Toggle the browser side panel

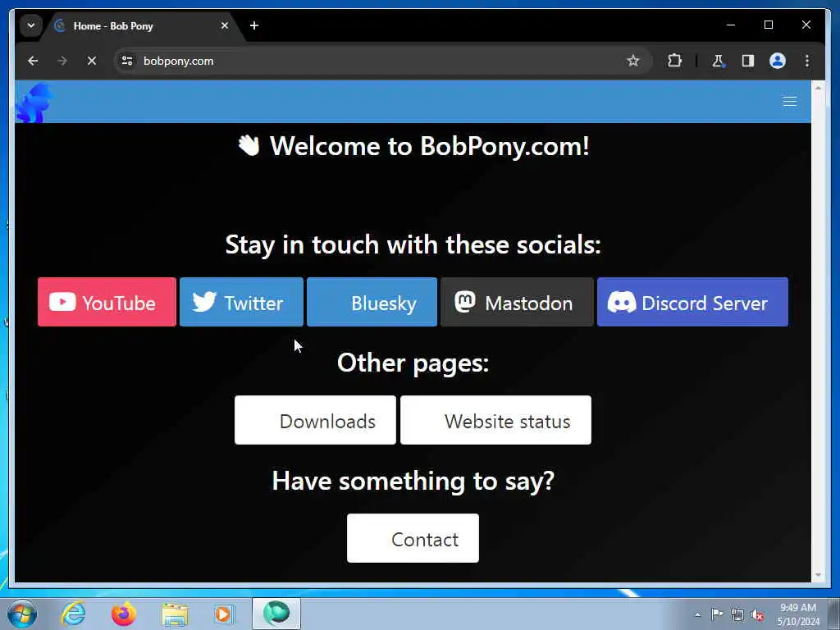[748, 61]
